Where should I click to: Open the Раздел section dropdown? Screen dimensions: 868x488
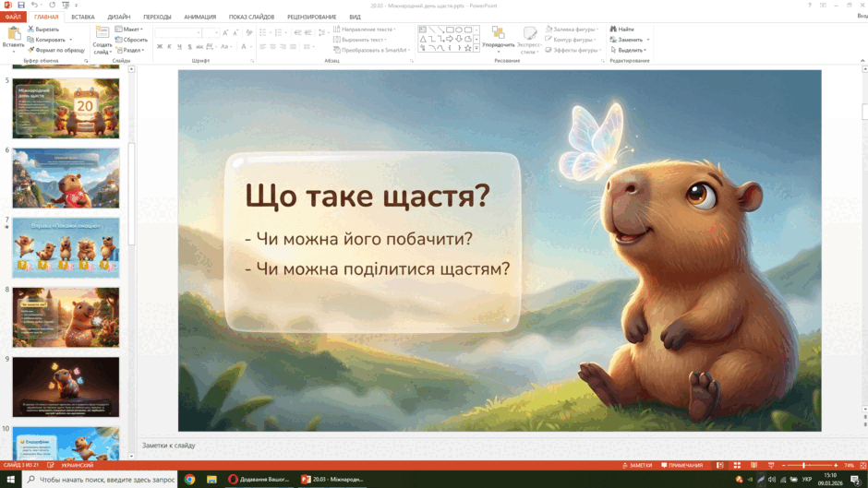point(129,50)
